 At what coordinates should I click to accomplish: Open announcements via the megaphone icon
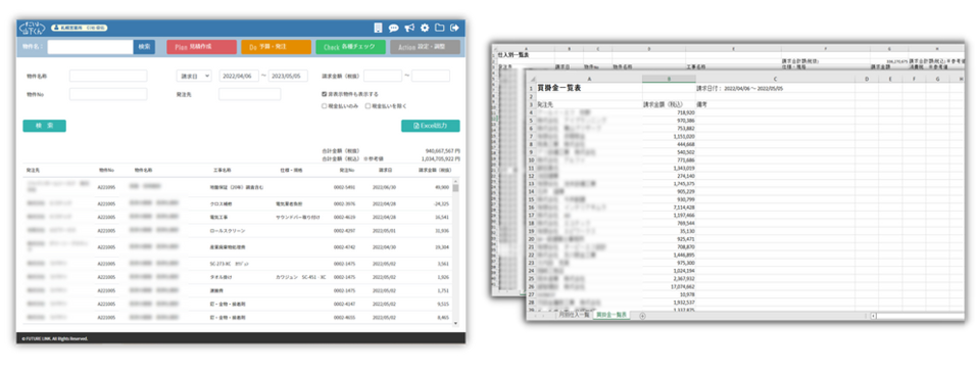tap(409, 28)
